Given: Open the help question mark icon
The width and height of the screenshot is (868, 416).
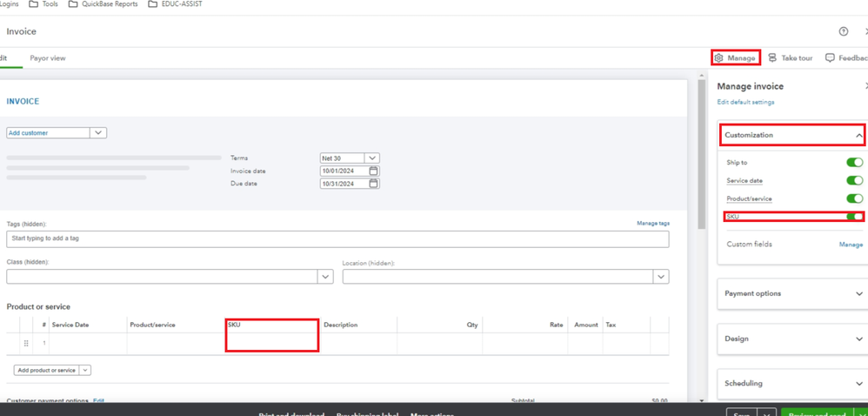Looking at the screenshot, I should click(843, 31).
